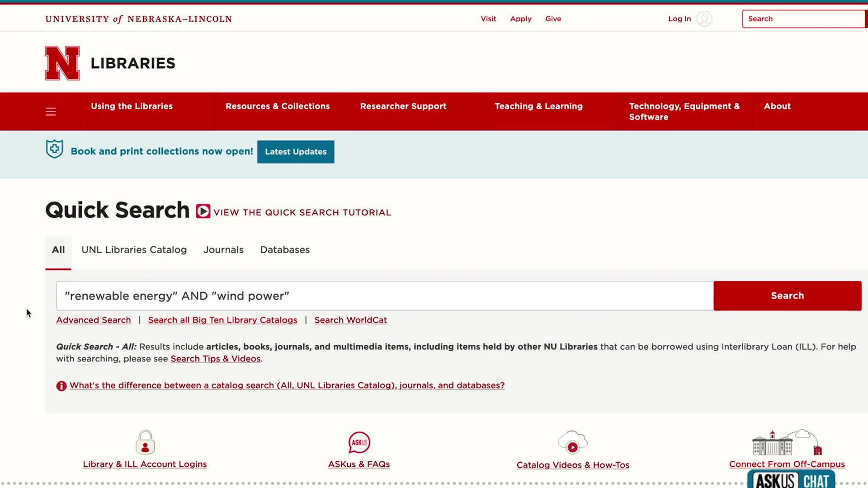This screenshot has width=868, height=488.
Task: Click the campus building Off-Campus icon
Action: pos(787,443)
